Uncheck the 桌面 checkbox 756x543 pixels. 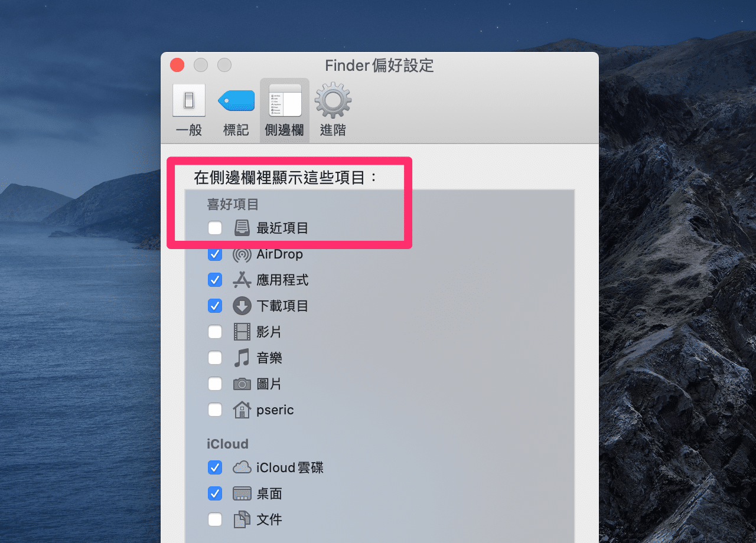click(x=215, y=493)
